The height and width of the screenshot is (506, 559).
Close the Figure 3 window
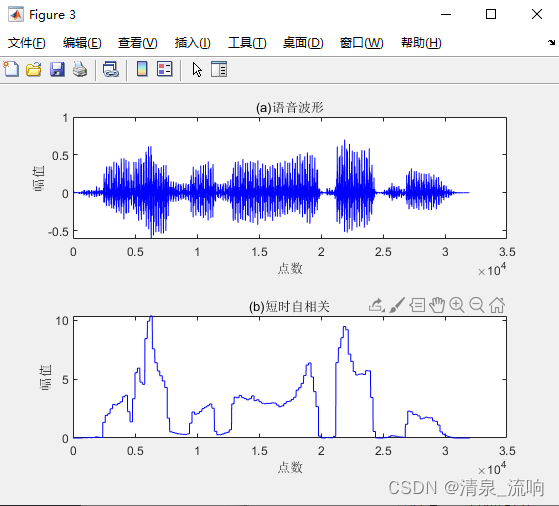click(537, 14)
